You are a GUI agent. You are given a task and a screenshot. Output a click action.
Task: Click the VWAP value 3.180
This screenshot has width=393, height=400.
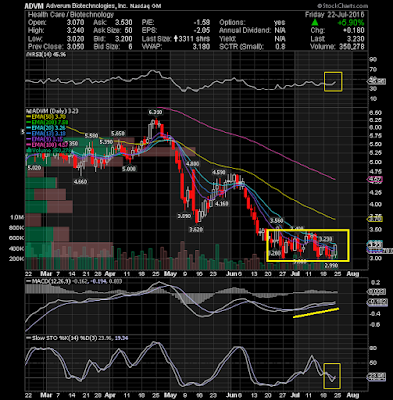tap(201, 47)
